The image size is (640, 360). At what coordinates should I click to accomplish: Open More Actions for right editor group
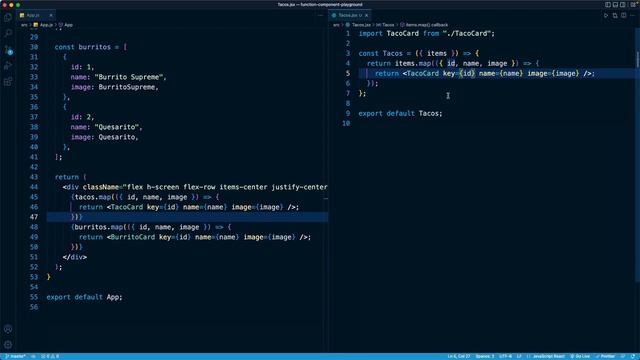click(x=632, y=16)
